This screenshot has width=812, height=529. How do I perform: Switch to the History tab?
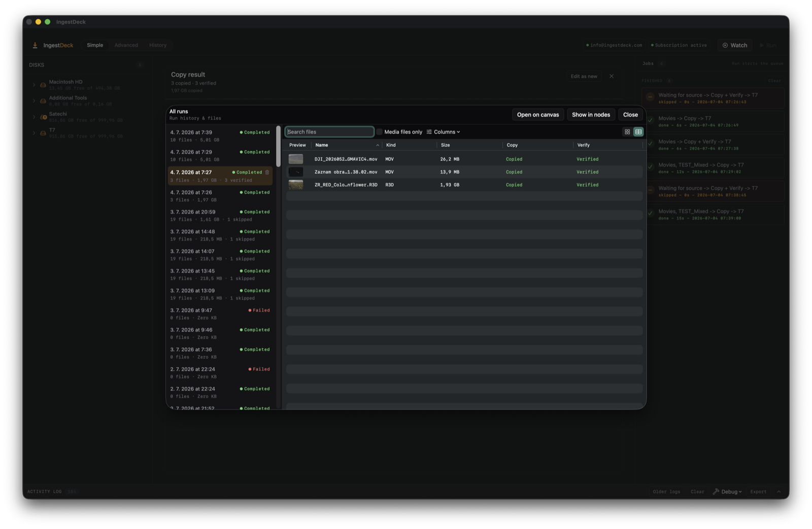click(x=158, y=45)
